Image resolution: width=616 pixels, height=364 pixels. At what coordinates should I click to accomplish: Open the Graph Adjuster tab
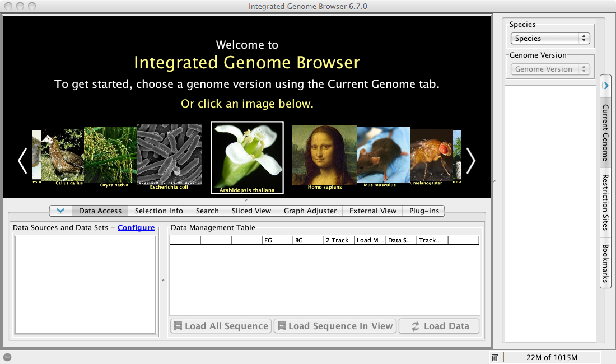[x=310, y=211]
